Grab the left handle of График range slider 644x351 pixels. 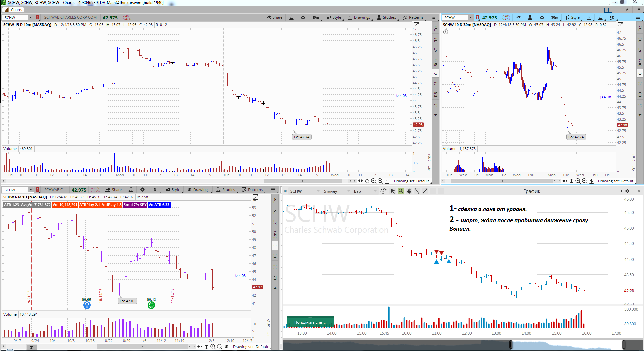coord(511,344)
